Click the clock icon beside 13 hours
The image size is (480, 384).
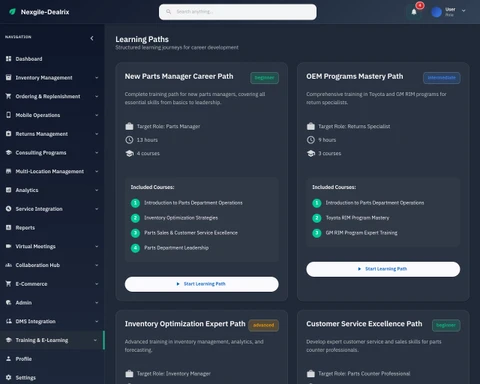point(129,140)
